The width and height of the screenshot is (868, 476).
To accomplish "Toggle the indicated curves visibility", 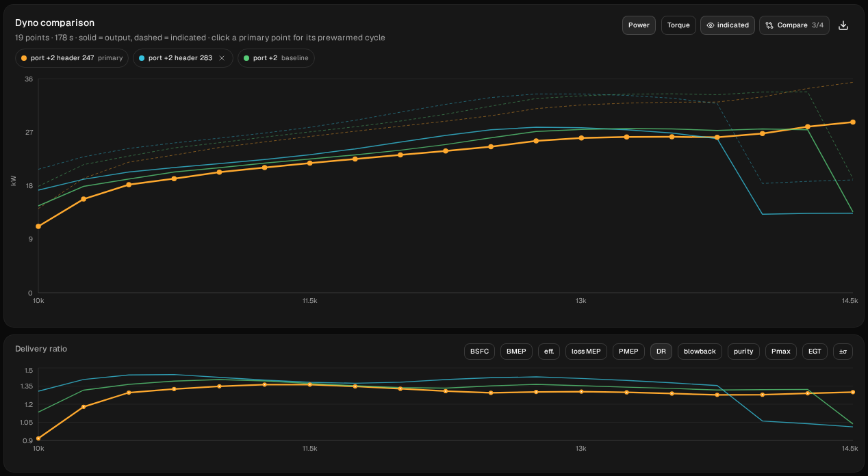I will coord(728,25).
